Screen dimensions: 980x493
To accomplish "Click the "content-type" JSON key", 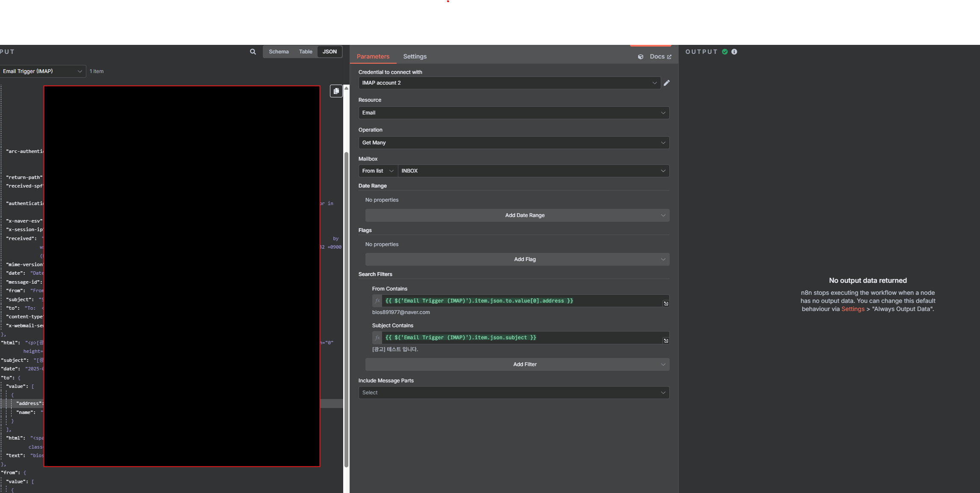I will [x=25, y=317].
